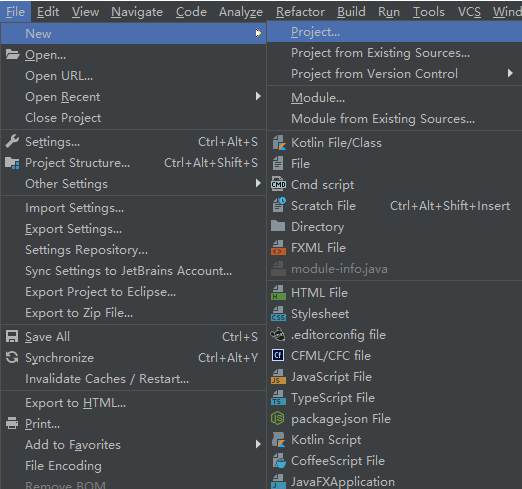Open the View menu
Image resolution: width=522 pixels, height=489 pixels.
[85, 12]
